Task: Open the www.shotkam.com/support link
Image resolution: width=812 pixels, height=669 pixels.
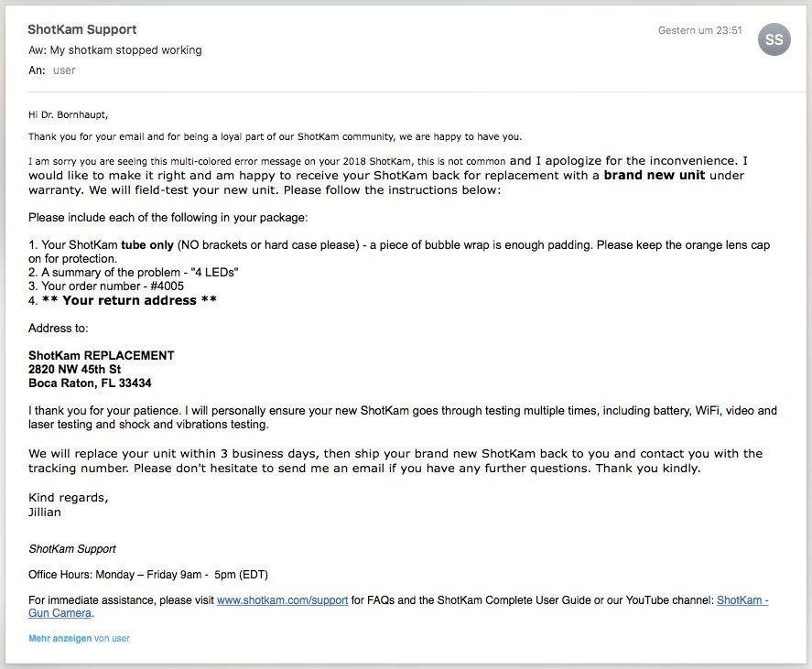Action: pos(282,600)
